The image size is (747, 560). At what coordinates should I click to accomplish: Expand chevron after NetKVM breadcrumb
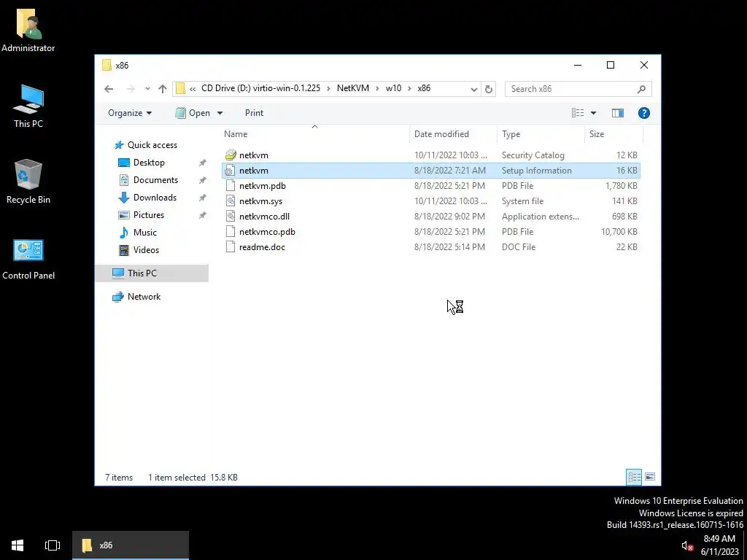(x=377, y=88)
